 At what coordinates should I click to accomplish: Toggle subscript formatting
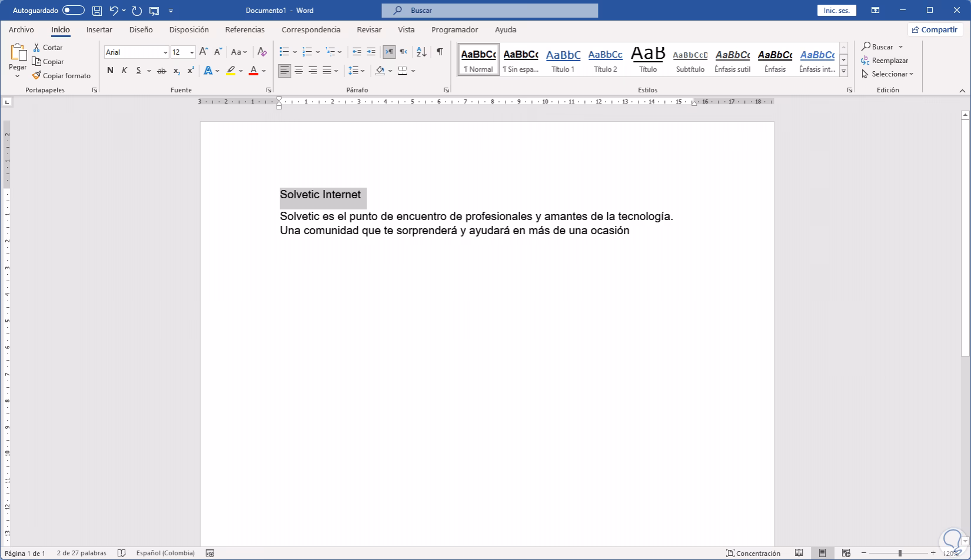pyautogui.click(x=176, y=71)
